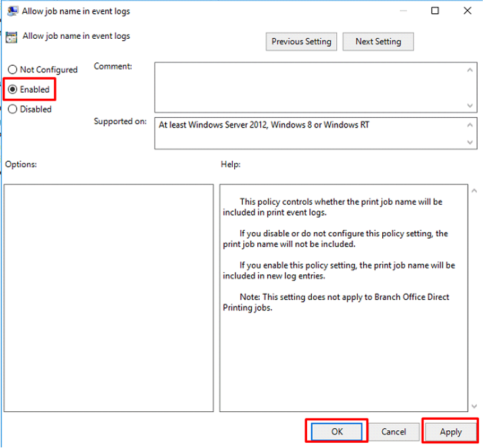Click the policy icon in title bar
This screenshot has width=494, height=448.
(x=12, y=11)
